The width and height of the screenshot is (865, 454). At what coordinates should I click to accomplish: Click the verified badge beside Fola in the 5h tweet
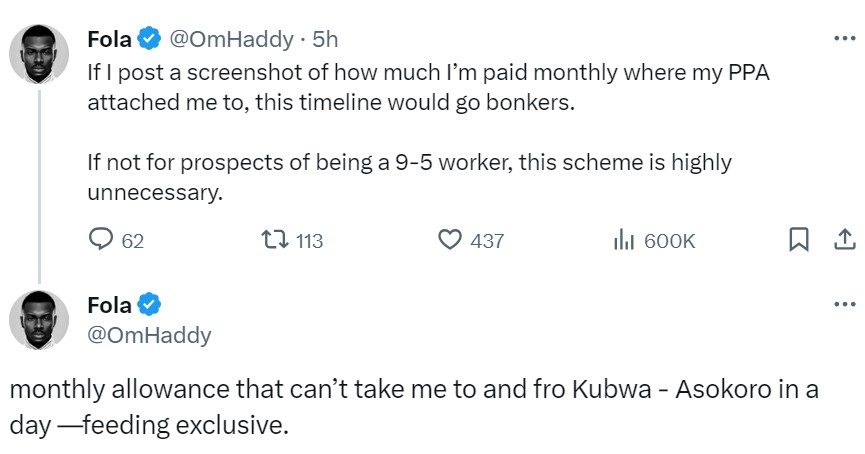pos(147,40)
